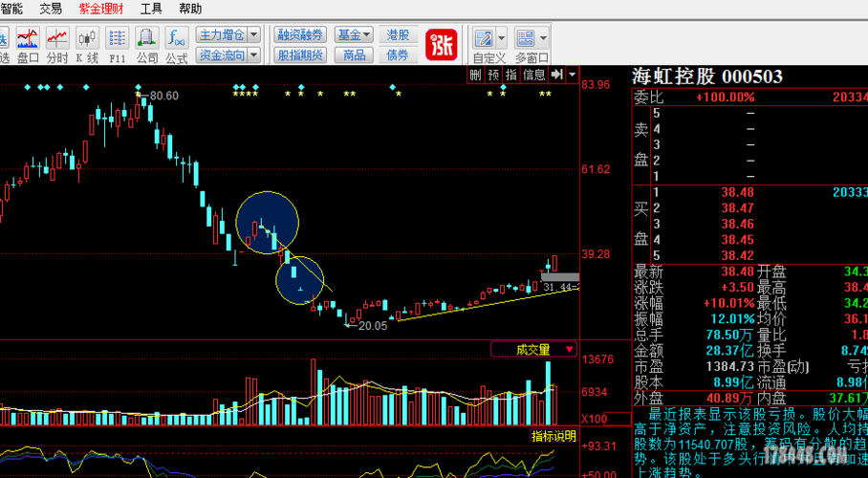The height and width of the screenshot is (478, 868).
Task: Click the 28.37亿 金额 value
Action: coord(730,351)
